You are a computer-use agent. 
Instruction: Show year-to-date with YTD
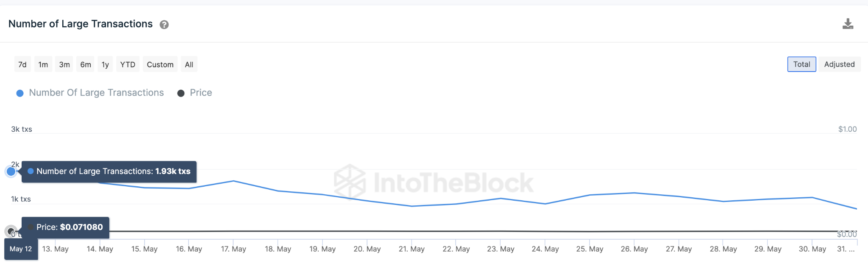pyautogui.click(x=128, y=64)
